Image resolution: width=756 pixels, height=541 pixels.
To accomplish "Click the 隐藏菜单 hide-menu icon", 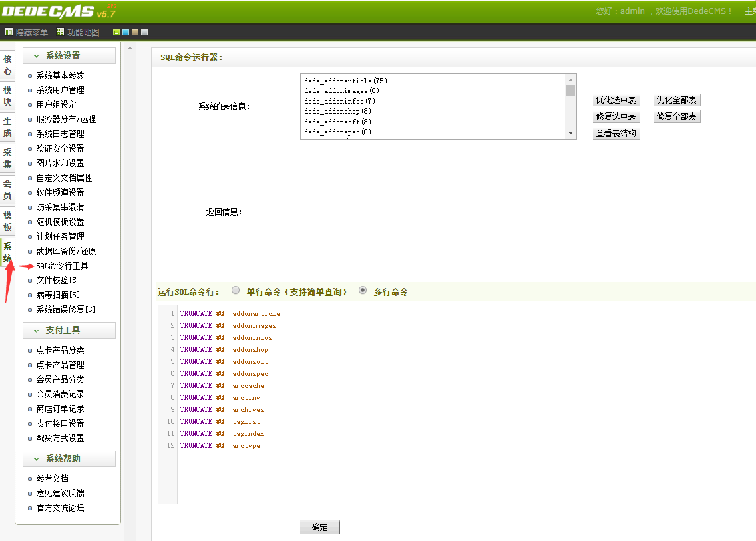I will tap(9, 32).
